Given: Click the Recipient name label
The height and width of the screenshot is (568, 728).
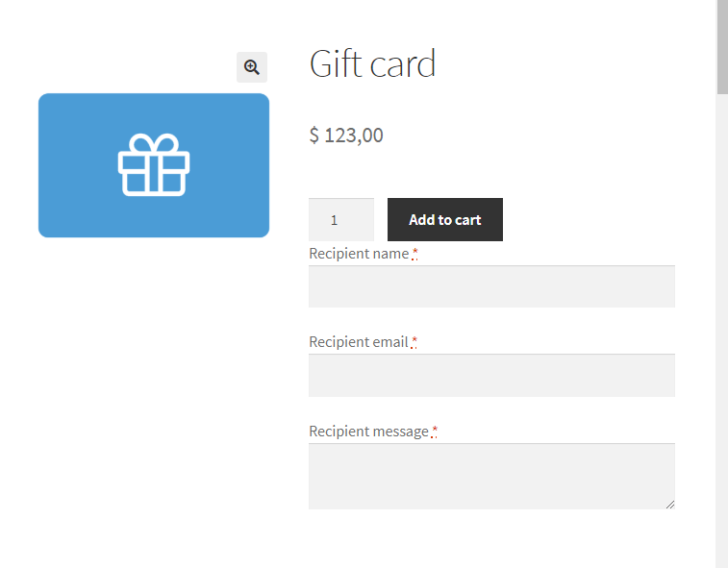Looking at the screenshot, I should 359,254.
